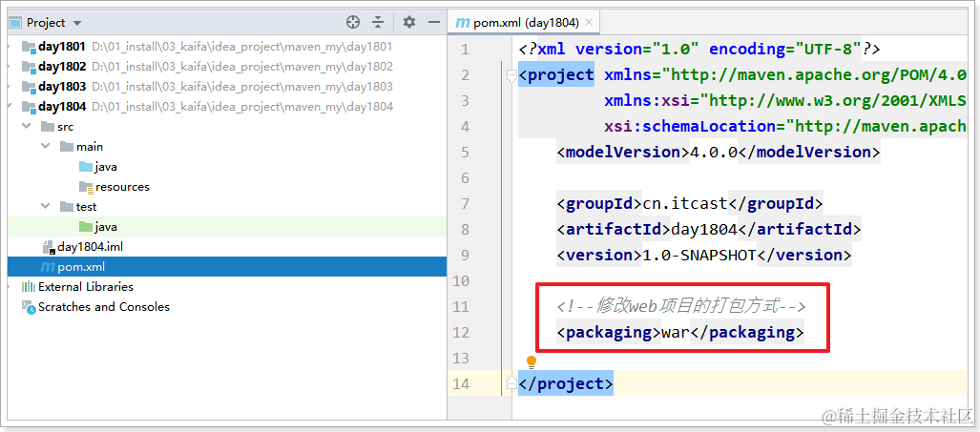This screenshot has height=432, width=980.
Task: Click the Collapse All icon in Project panel
Action: tap(378, 23)
